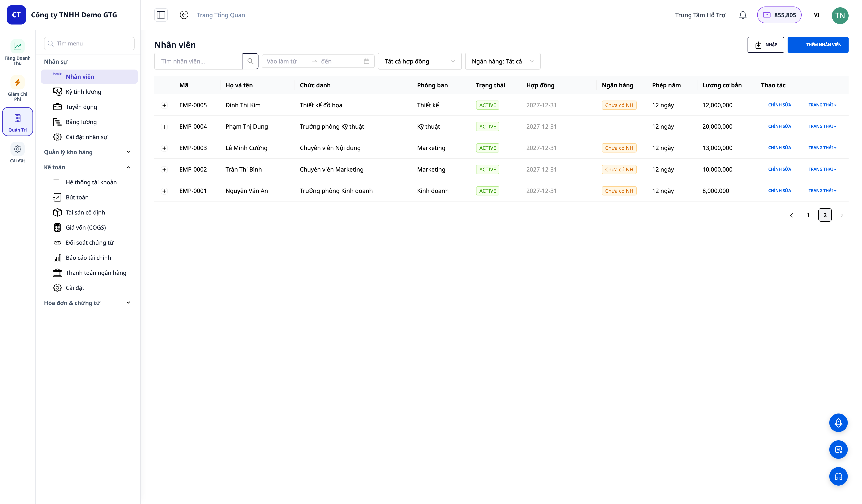
Task: Open the AI assistant floating button
Action: click(x=838, y=450)
